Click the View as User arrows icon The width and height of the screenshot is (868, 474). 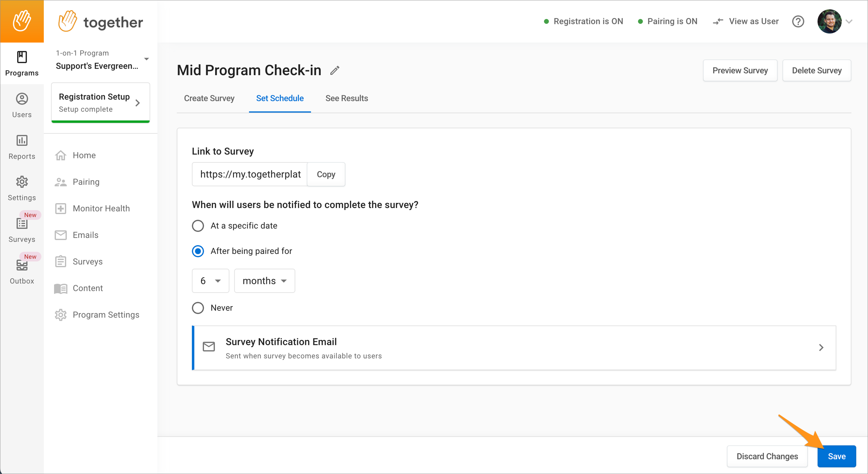click(x=718, y=21)
